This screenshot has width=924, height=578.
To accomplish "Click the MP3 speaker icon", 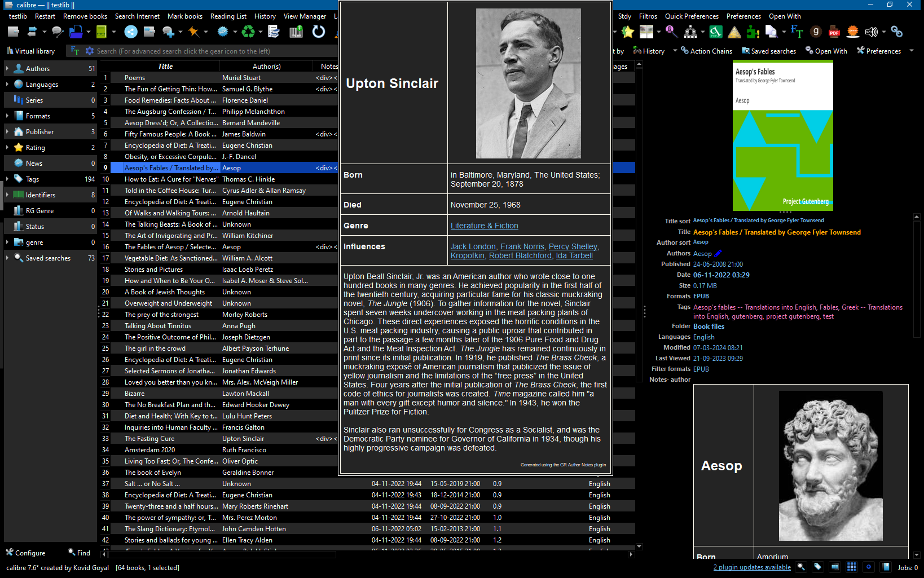I will tap(872, 32).
